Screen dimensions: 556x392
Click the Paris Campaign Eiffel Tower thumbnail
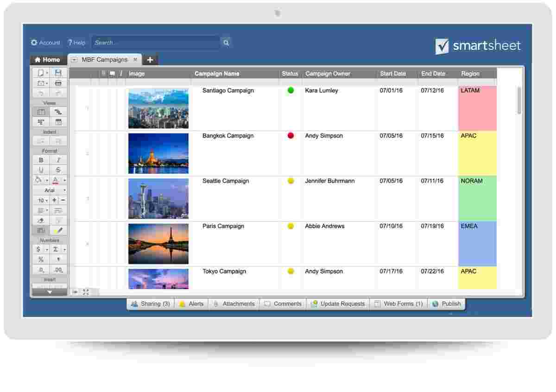(x=158, y=244)
